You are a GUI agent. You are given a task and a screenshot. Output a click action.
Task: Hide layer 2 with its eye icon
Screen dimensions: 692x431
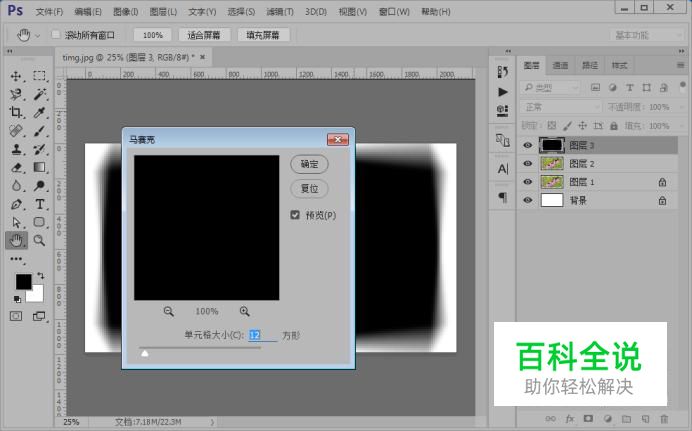click(527, 164)
